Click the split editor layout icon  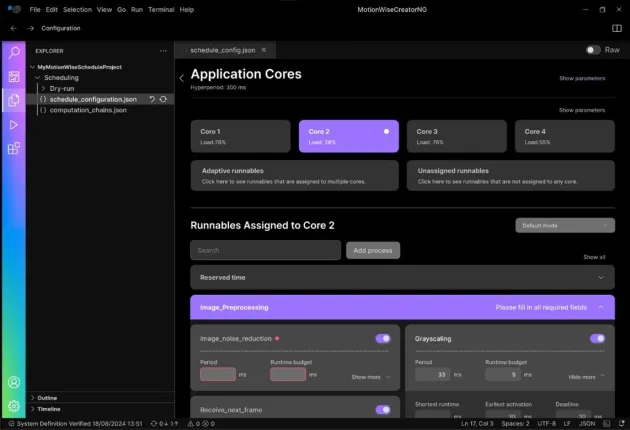[615, 28]
